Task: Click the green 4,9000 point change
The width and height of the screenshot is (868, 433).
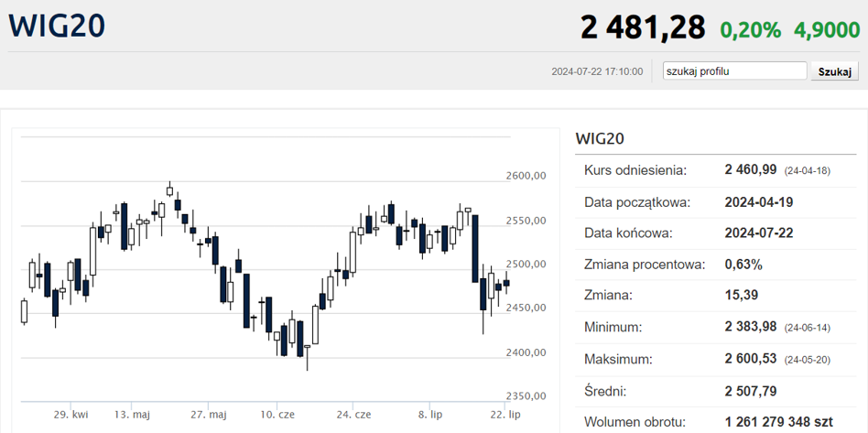Action: (827, 30)
